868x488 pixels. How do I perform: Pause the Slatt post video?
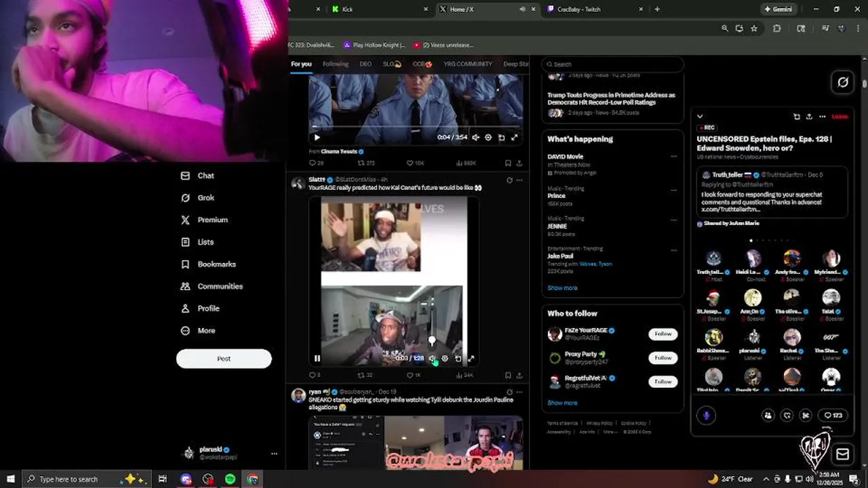point(317,359)
